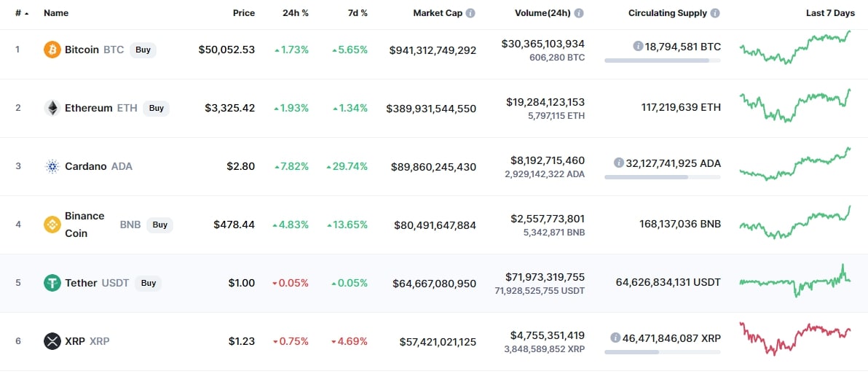Click the Tether logo icon
Viewport: 868px width, 374px height.
[52, 283]
